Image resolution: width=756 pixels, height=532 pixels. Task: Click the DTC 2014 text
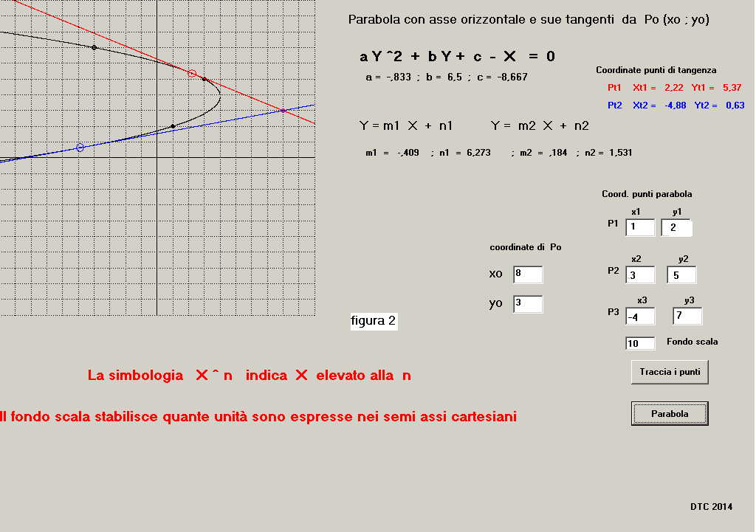[711, 507]
